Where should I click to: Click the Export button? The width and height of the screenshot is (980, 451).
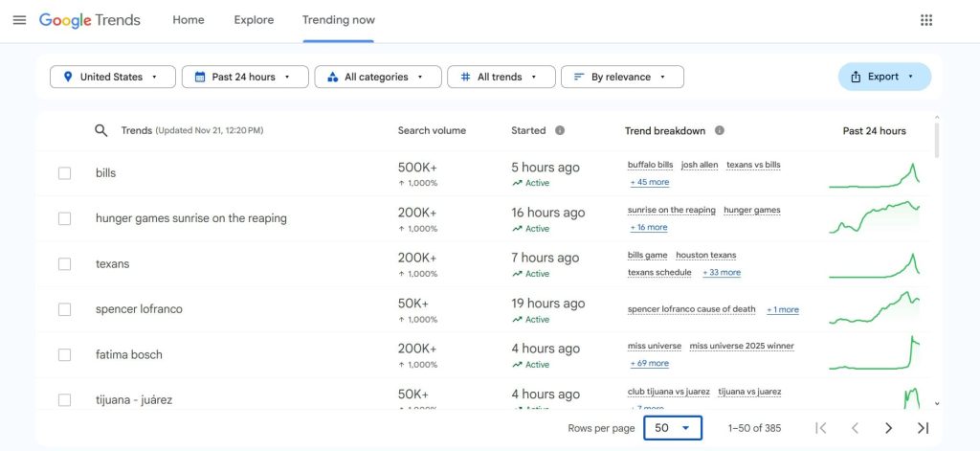tap(883, 77)
